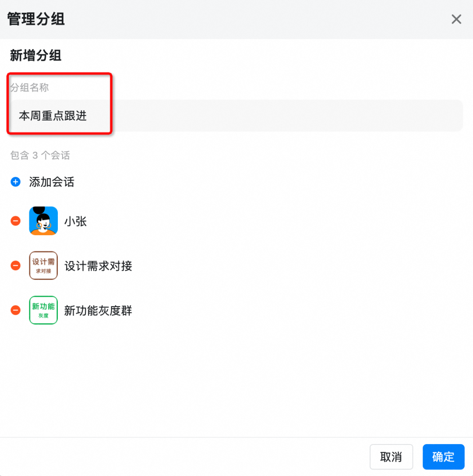Focus the group name field containing 本周重点跟进

tap(236, 116)
